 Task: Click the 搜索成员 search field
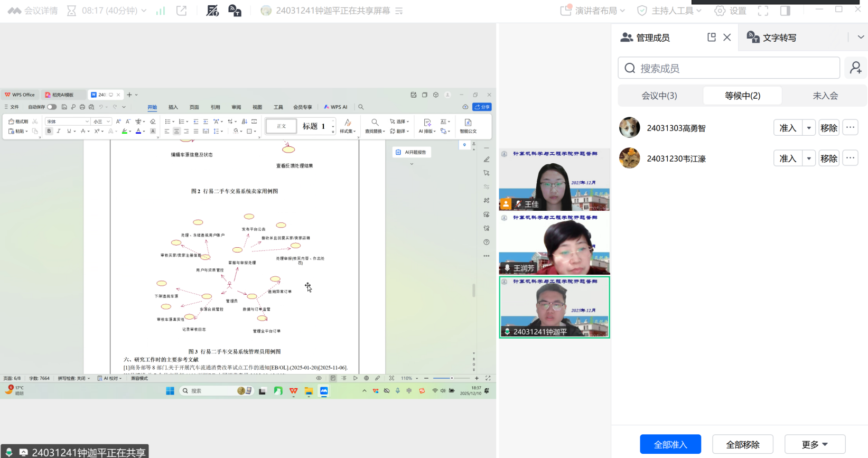tap(729, 68)
